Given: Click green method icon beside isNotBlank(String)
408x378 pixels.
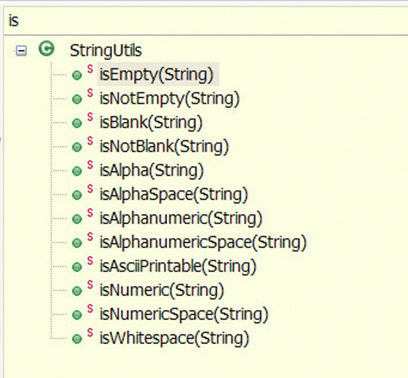Looking at the screenshot, I should coord(77,147).
